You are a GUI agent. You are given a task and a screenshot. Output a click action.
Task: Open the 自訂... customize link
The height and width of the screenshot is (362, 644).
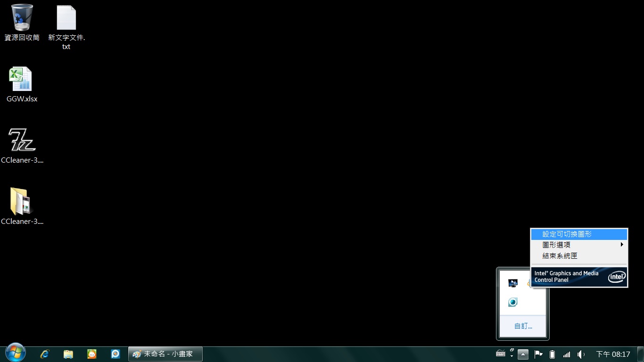[x=523, y=326]
